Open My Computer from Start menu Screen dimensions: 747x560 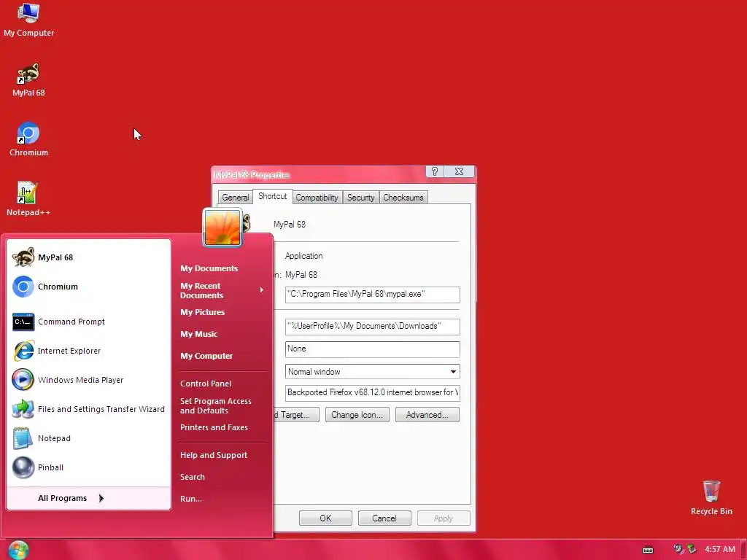(x=206, y=356)
